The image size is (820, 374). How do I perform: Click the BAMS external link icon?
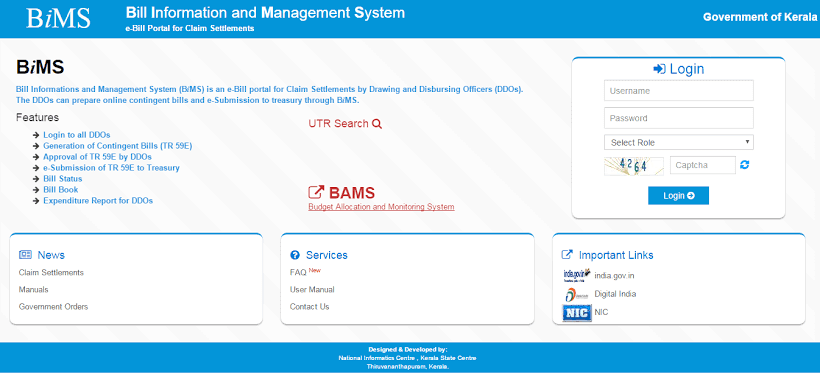[x=316, y=192]
